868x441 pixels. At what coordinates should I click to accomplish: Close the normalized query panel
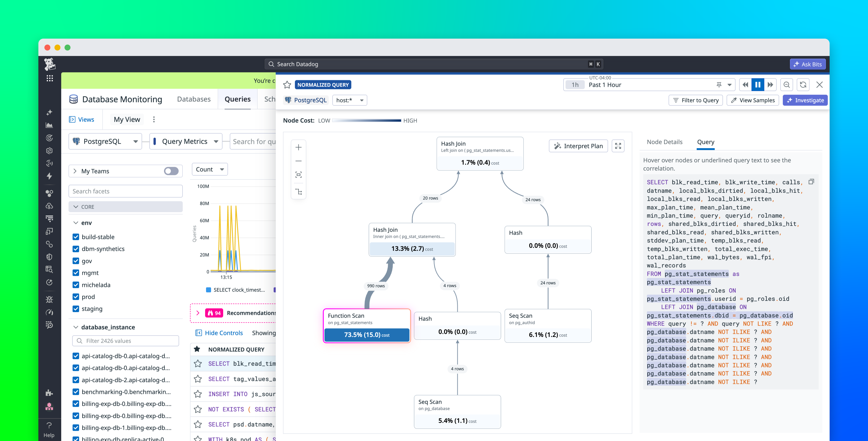[x=820, y=85]
